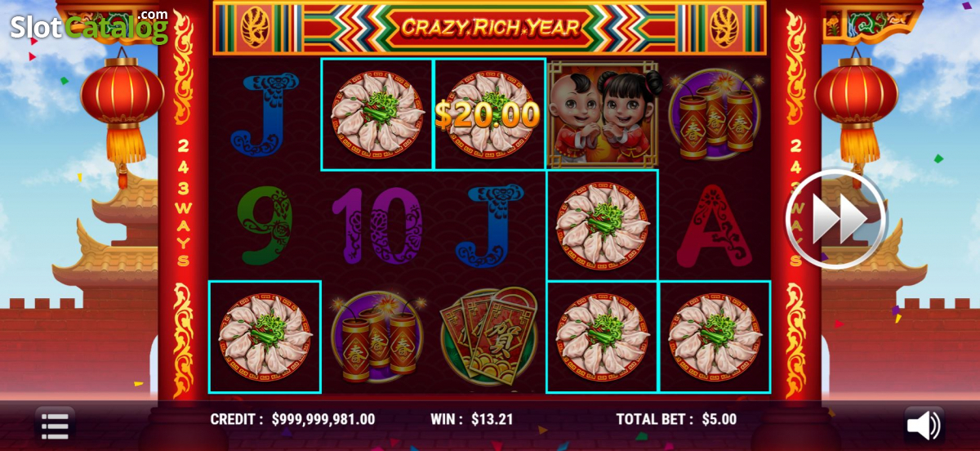Click the purple 10 symbol

[x=376, y=225]
